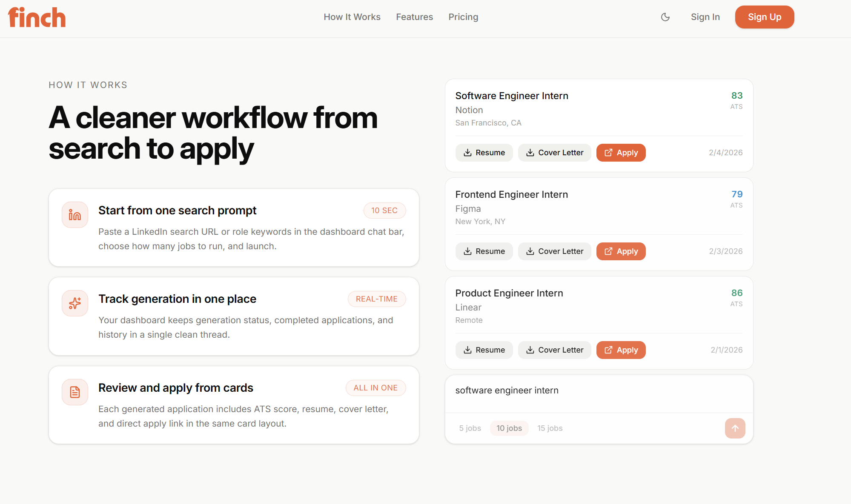This screenshot has height=504, width=851.
Task: Apply to the Linear Product Engineer Intern job
Action: point(621,350)
